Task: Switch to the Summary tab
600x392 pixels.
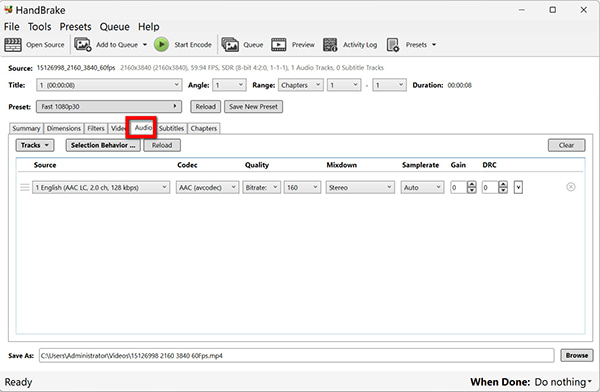Action: coord(26,128)
